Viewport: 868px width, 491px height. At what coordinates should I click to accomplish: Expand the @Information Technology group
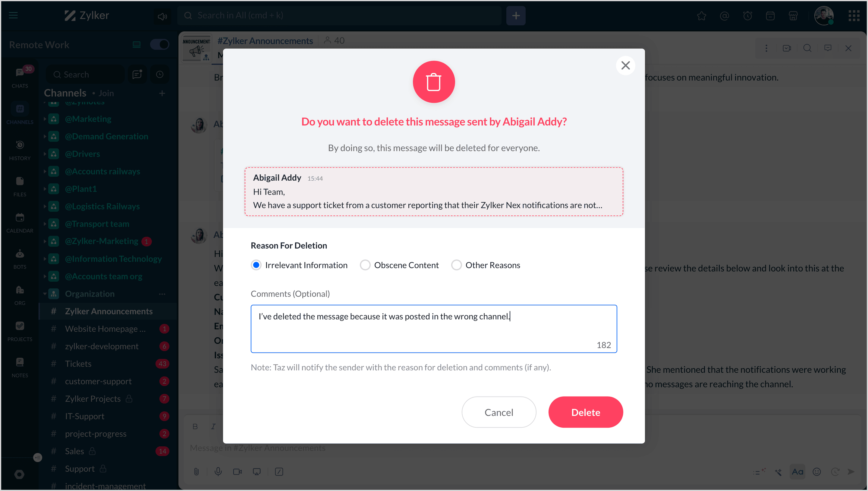[45, 259]
